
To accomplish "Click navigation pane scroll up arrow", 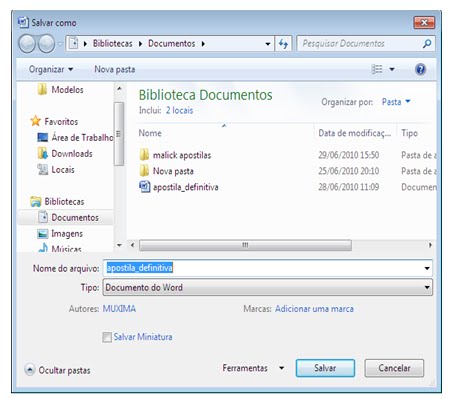I will click(119, 88).
